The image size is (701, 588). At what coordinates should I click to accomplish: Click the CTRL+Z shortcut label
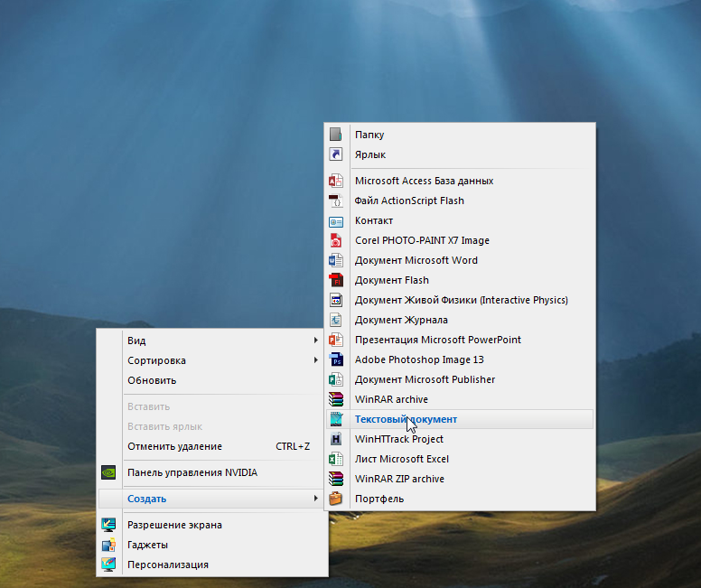pyautogui.click(x=293, y=446)
